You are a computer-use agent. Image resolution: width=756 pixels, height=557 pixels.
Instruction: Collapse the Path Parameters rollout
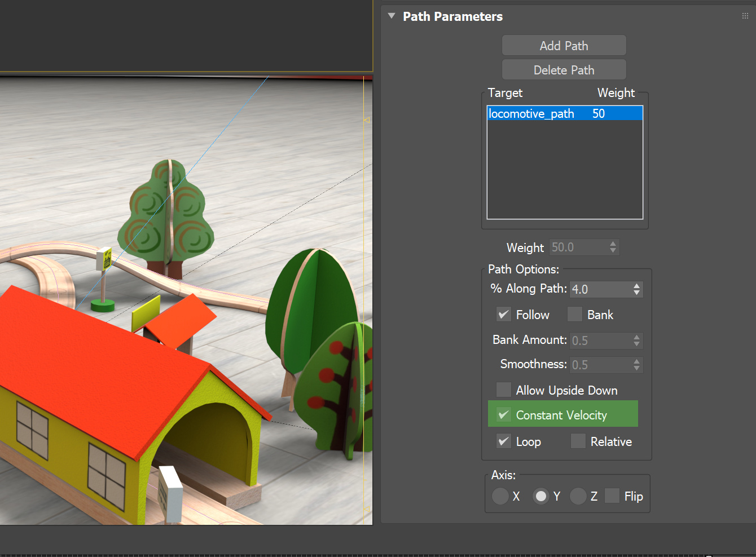(392, 16)
